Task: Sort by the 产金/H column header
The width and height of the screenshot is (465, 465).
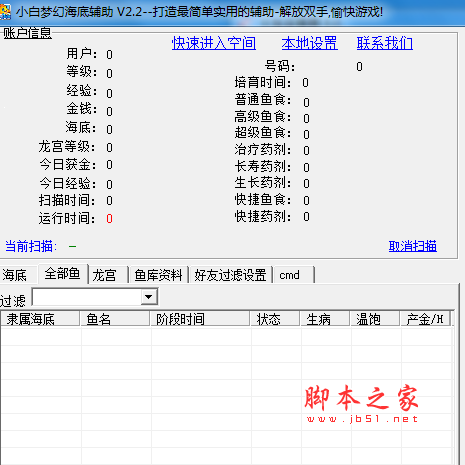Action: point(425,319)
